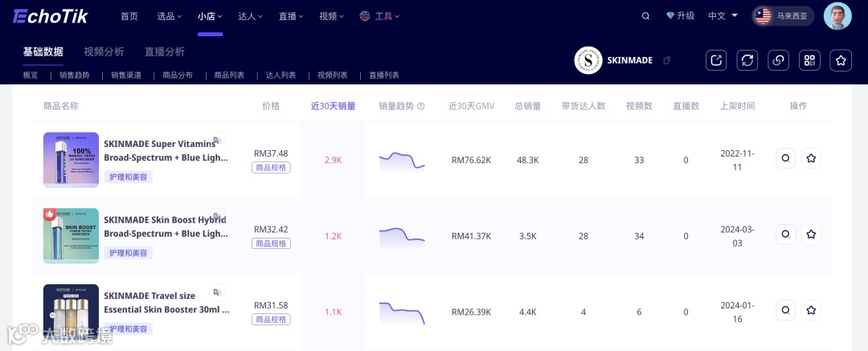Copy the SKINMADE shop name icon

(667, 60)
